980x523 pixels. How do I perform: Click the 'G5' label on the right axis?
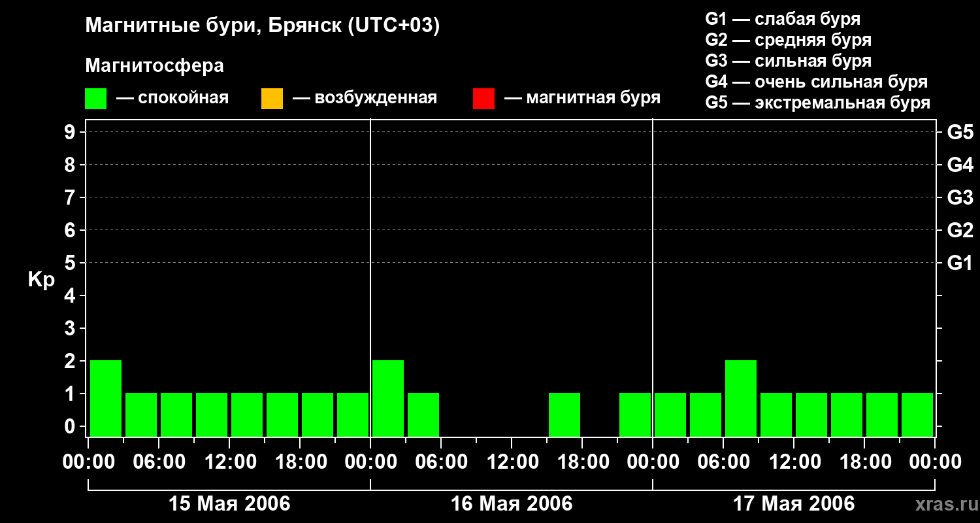[x=960, y=132]
